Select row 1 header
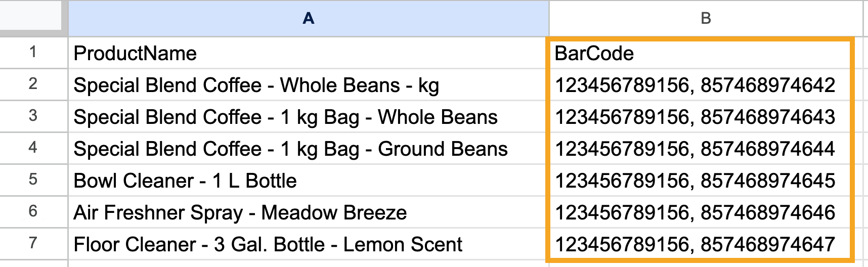This screenshot has width=868, height=267. click(33, 53)
